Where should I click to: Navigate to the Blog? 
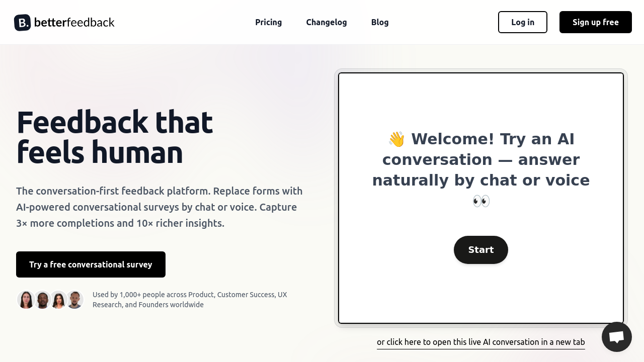[380, 22]
